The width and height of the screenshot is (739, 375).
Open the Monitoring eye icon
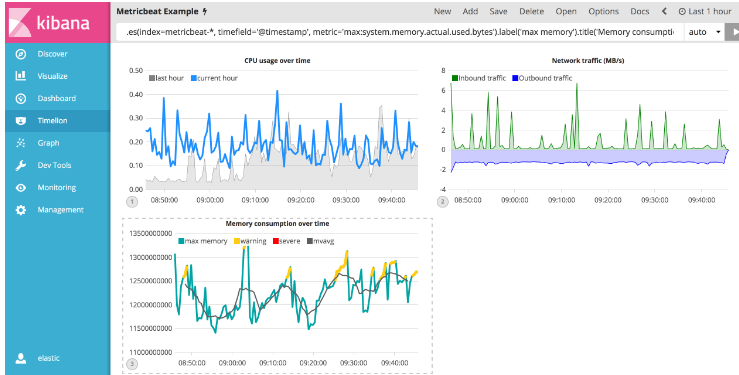click(21, 188)
